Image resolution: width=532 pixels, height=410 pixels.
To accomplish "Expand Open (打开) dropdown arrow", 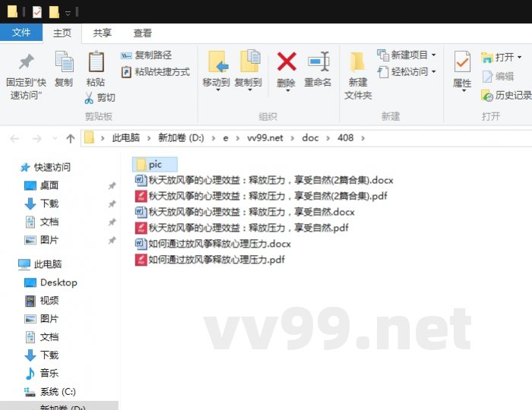I will (519, 57).
